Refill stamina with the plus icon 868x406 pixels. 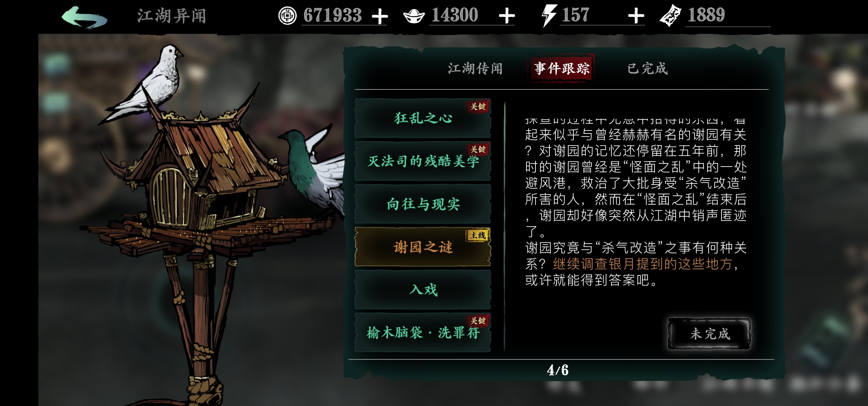pyautogui.click(x=636, y=16)
